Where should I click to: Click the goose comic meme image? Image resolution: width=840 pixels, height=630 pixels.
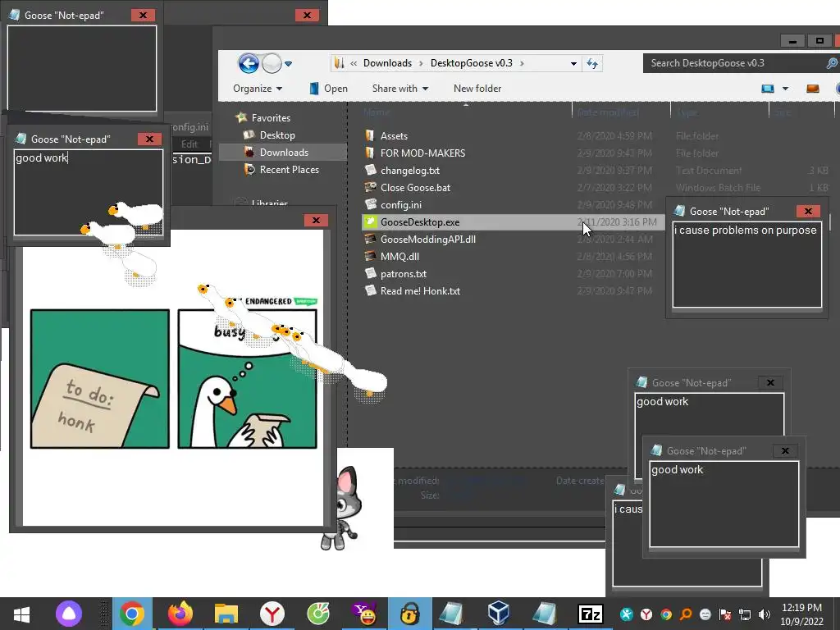pos(173,378)
